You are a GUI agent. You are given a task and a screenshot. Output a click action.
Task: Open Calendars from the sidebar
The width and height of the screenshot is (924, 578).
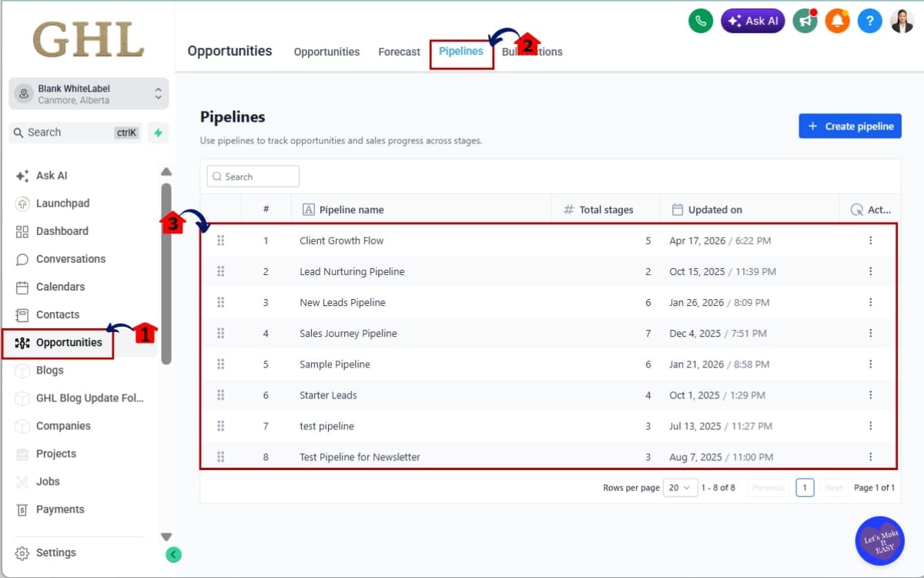click(x=60, y=287)
